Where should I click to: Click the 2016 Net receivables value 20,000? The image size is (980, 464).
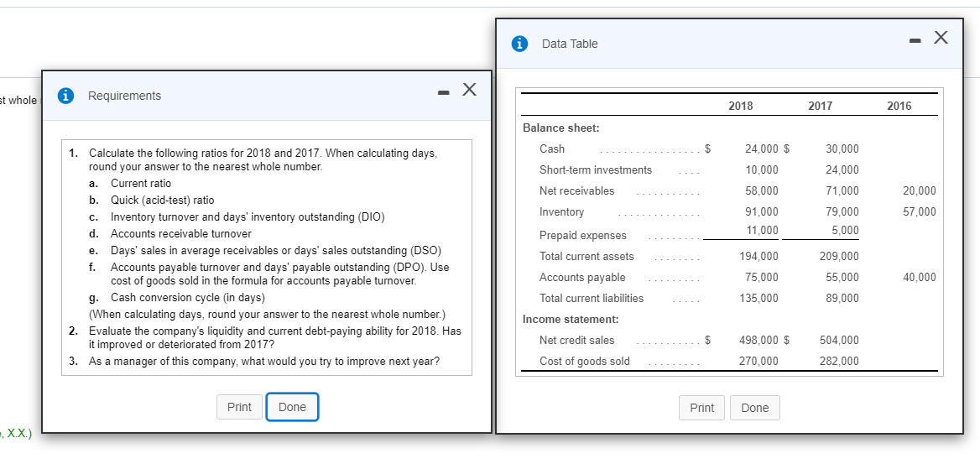coord(920,190)
